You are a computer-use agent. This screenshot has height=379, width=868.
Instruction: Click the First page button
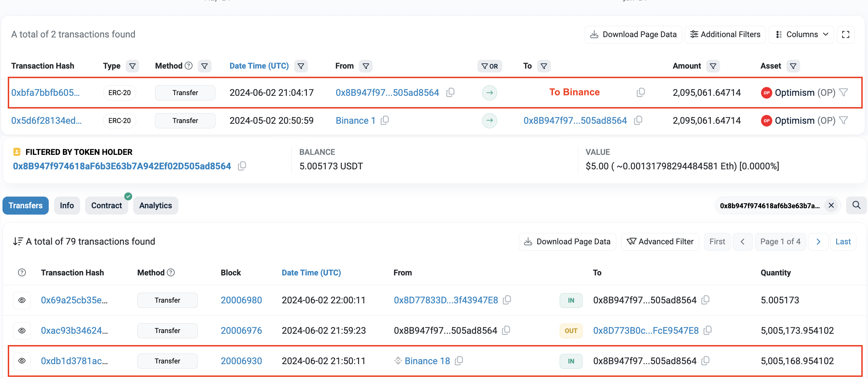click(717, 241)
